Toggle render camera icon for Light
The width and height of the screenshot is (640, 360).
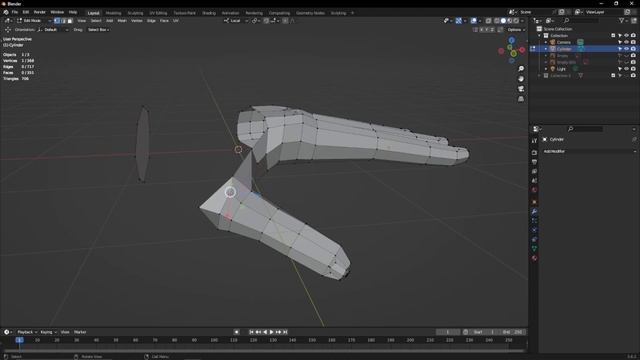pos(633,69)
